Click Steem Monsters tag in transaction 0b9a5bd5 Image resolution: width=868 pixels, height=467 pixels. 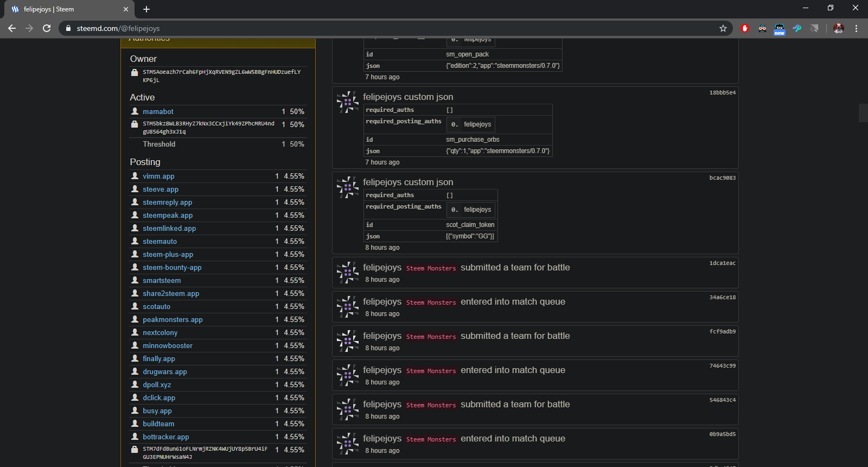click(431, 439)
